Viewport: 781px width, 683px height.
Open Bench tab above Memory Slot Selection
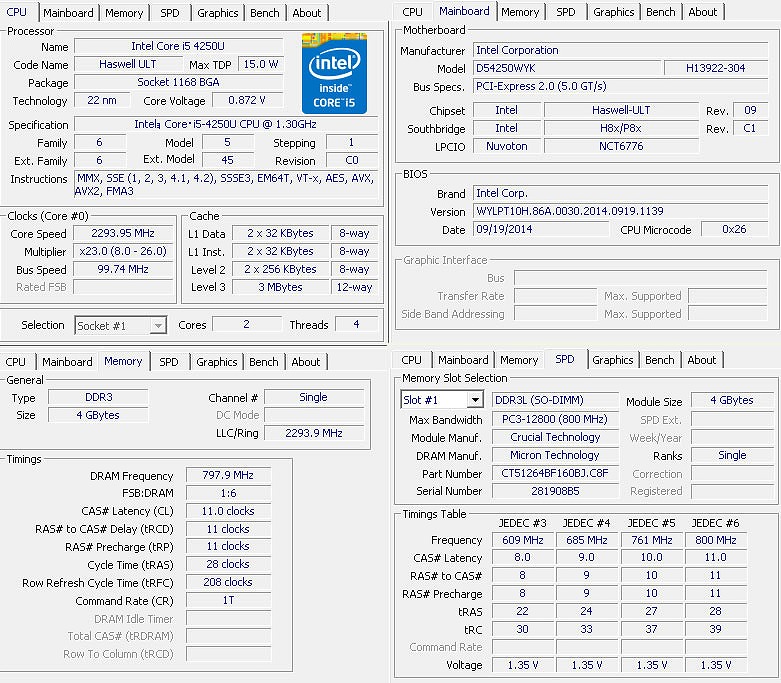point(659,360)
